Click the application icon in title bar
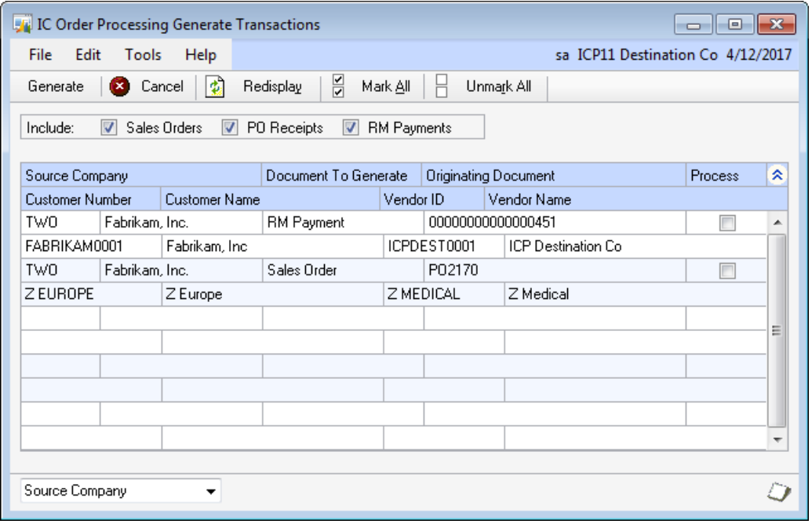The image size is (812, 524). tap(24, 24)
